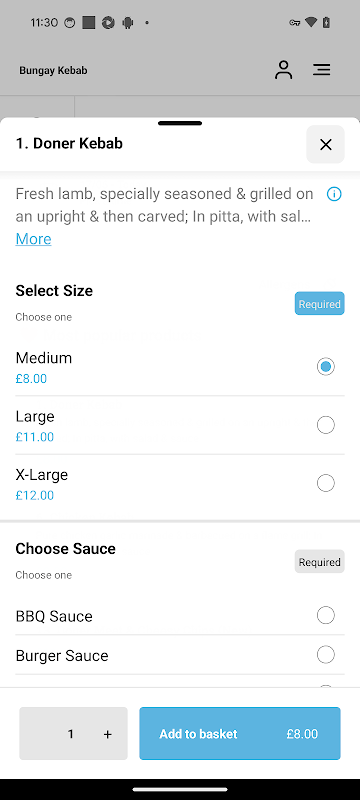The width and height of the screenshot is (360, 800).
Task: Tap the sheet drag handle bar
Action: [x=180, y=123]
